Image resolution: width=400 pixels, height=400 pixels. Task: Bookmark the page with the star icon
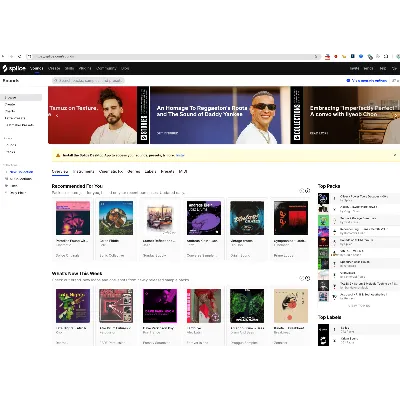coord(316,57)
